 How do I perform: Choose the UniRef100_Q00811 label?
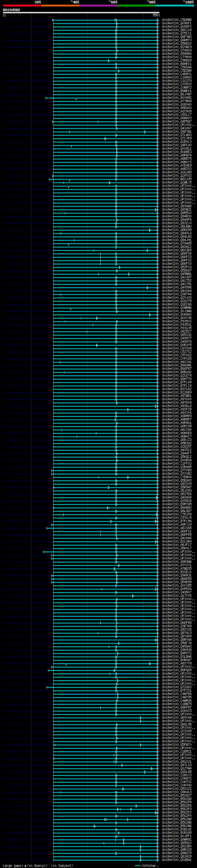tap(177, 149)
